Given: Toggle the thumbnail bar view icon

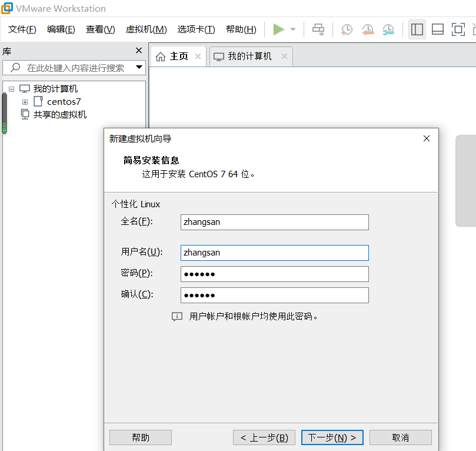Looking at the screenshot, I should [x=438, y=29].
